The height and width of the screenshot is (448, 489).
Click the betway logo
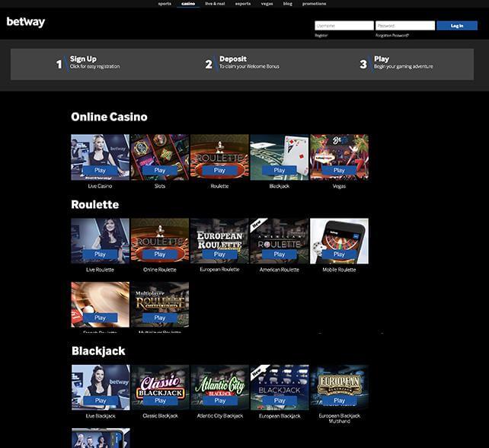(x=26, y=22)
